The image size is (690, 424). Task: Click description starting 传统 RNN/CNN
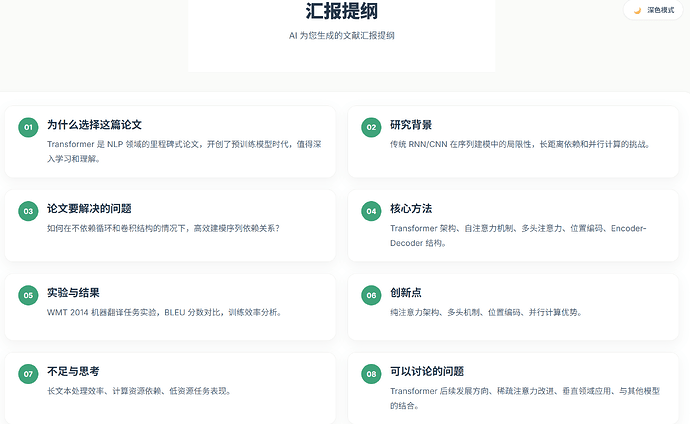(x=520, y=144)
